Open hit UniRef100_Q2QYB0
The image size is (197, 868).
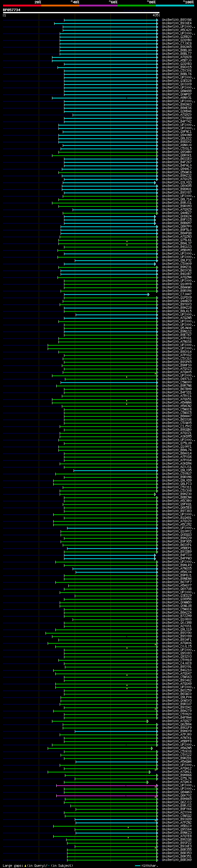[176, 40]
